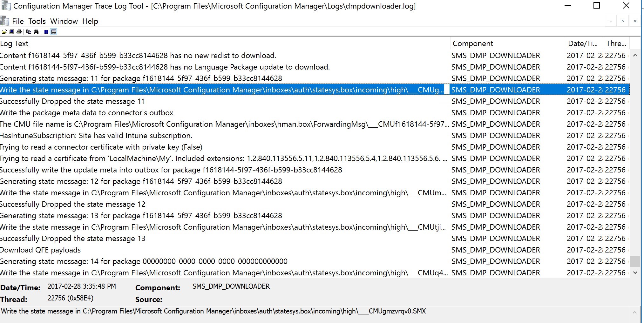Click SMS_DMP_DOWNLOADER cell in 'Download QFE payloads' row
Image resolution: width=644 pixels, height=323 pixels.
[496, 250]
